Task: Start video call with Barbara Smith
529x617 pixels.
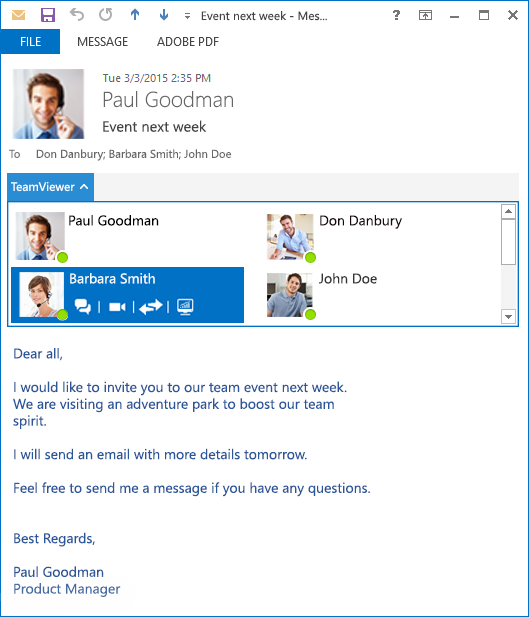Action: [x=117, y=307]
